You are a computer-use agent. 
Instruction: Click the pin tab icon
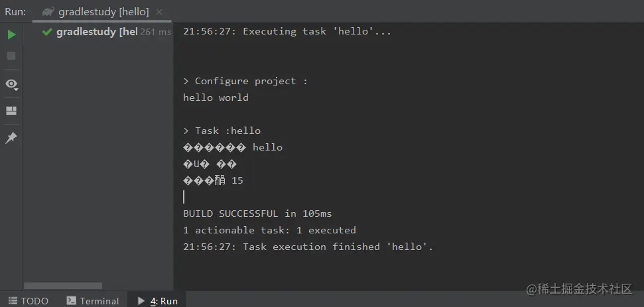[11, 138]
